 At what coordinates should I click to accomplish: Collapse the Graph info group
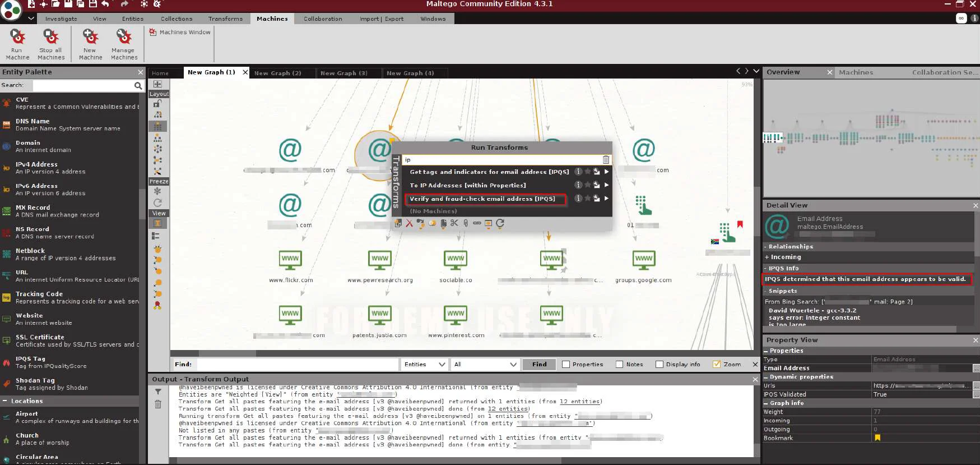coord(766,403)
